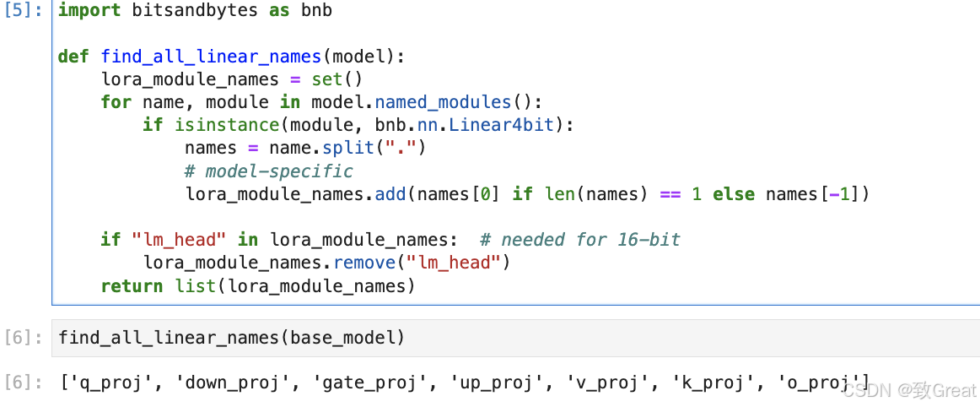This screenshot has height=407, width=980.
Task: Focus the cell containing find_all_linear_names(base_model)
Action: (515, 338)
